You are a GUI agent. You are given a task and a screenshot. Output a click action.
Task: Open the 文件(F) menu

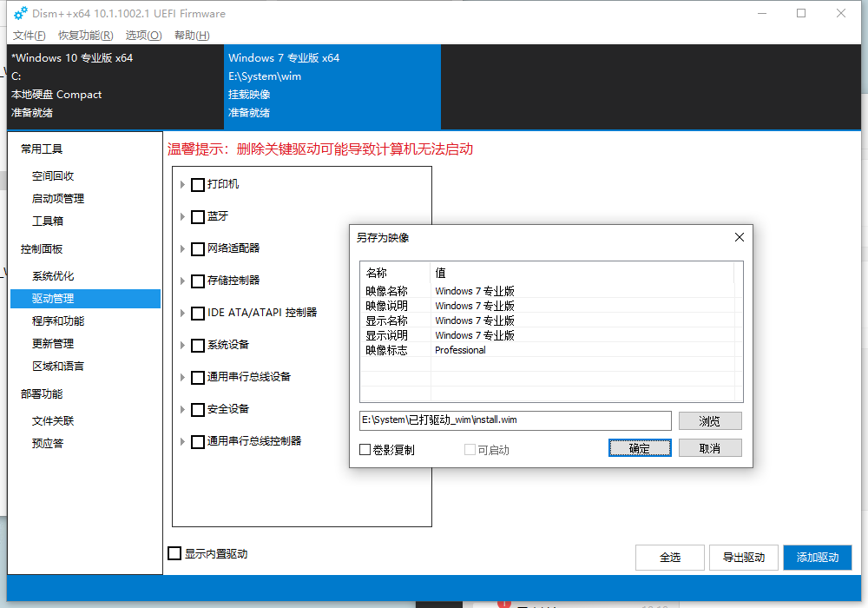click(x=30, y=36)
